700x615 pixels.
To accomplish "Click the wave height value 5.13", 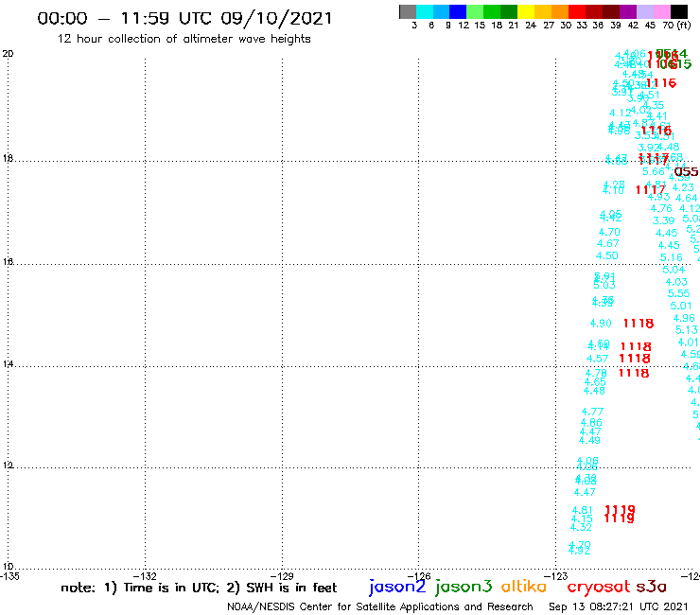I will tap(686, 330).
